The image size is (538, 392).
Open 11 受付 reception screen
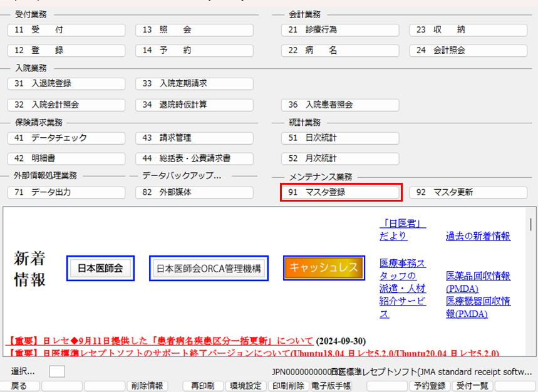67,30
